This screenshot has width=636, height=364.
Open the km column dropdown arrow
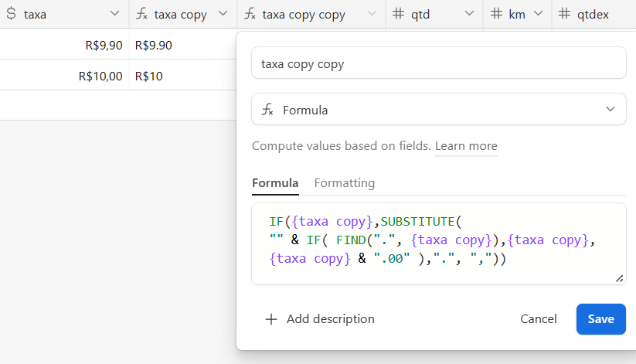tap(539, 13)
